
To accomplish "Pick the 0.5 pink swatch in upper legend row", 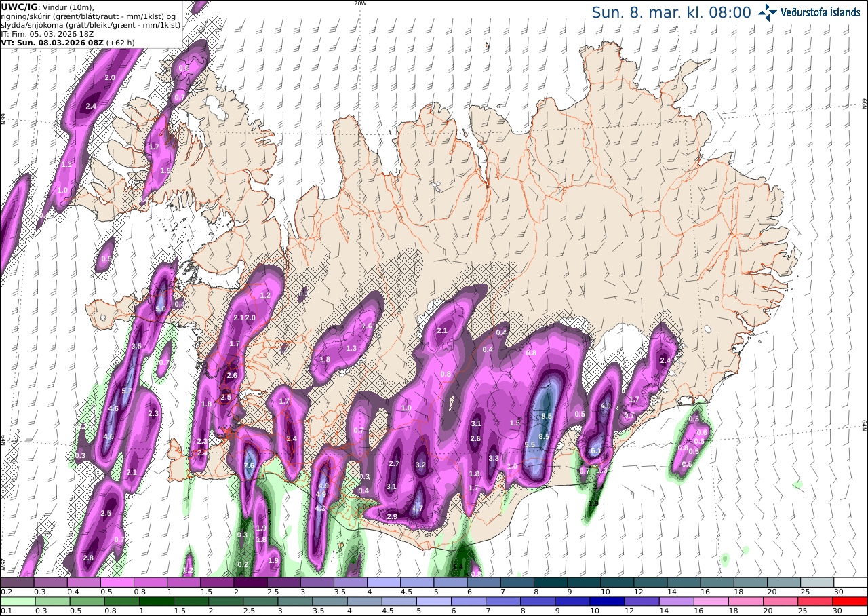I will (117, 582).
